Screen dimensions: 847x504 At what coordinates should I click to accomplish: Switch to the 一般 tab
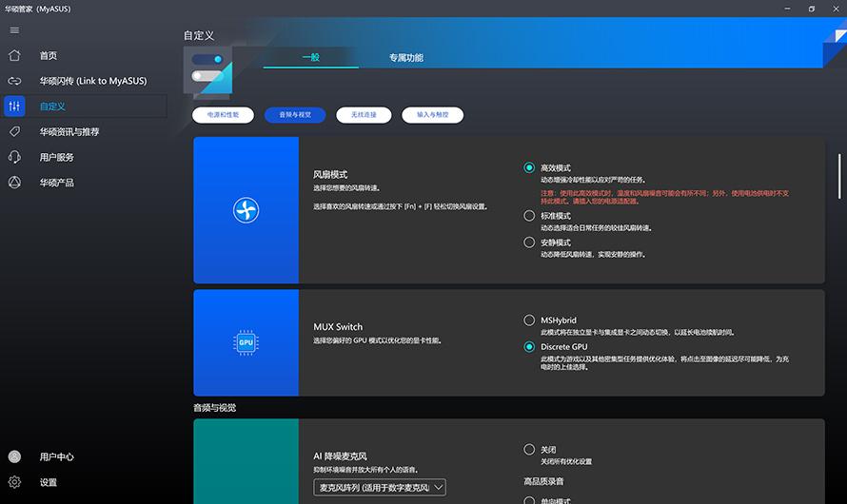[311, 57]
